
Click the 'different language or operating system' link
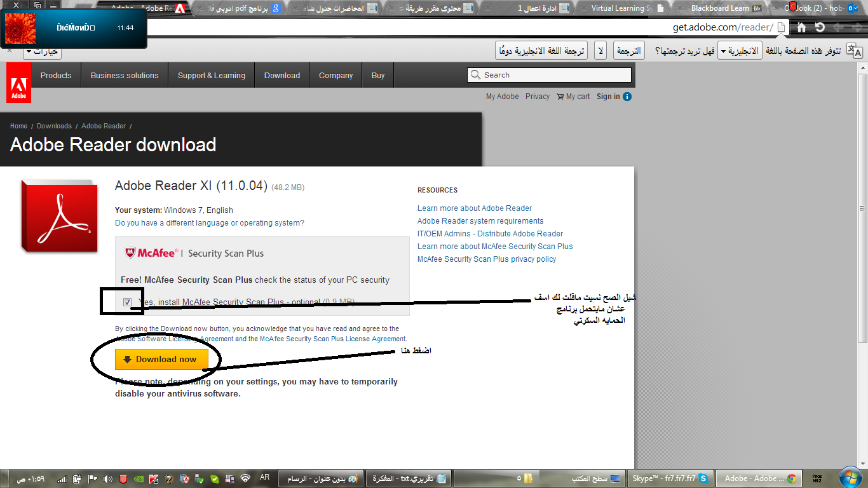point(210,223)
